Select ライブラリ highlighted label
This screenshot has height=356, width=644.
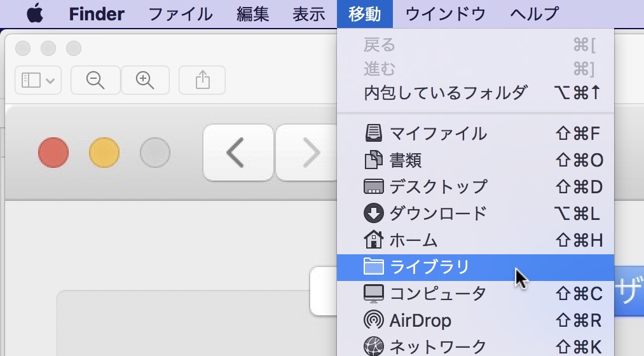tap(430, 267)
